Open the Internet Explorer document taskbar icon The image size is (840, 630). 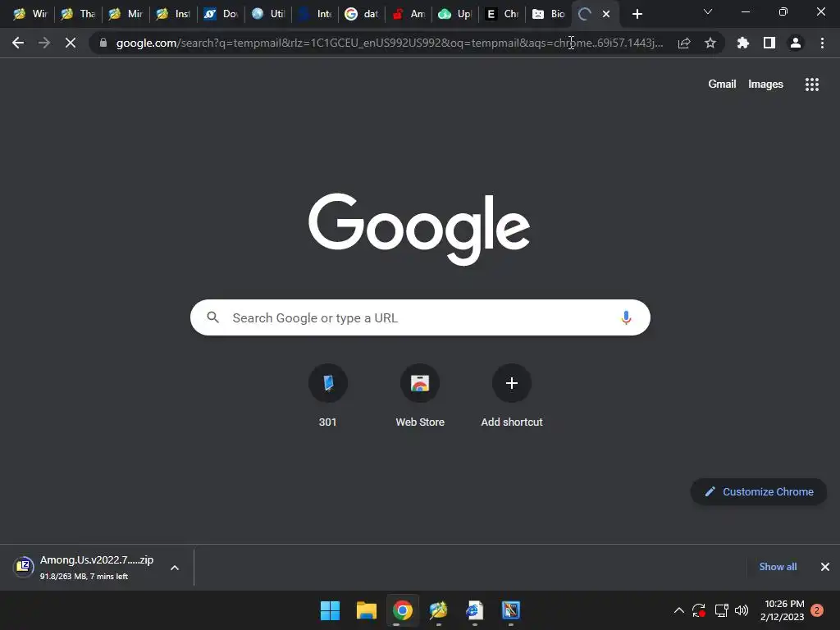[x=475, y=610]
